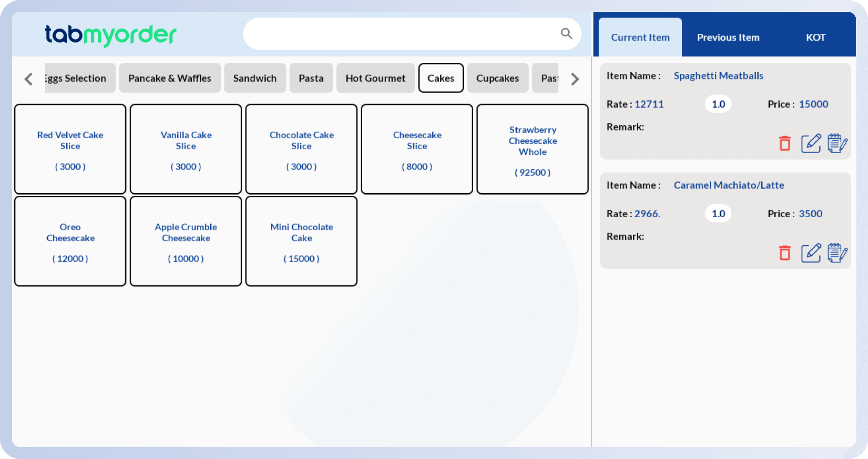Select the Pancake & Waffles category
This screenshot has height=459, width=868.
coord(169,78)
